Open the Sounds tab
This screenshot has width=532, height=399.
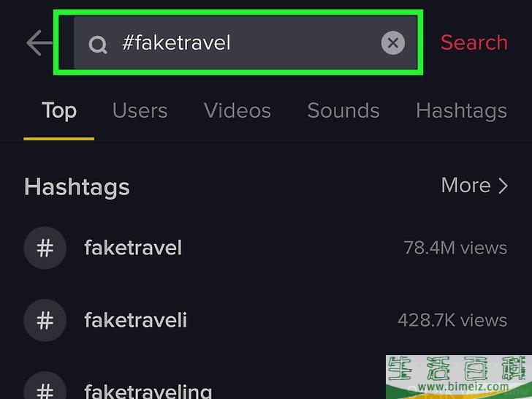(x=343, y=110)
